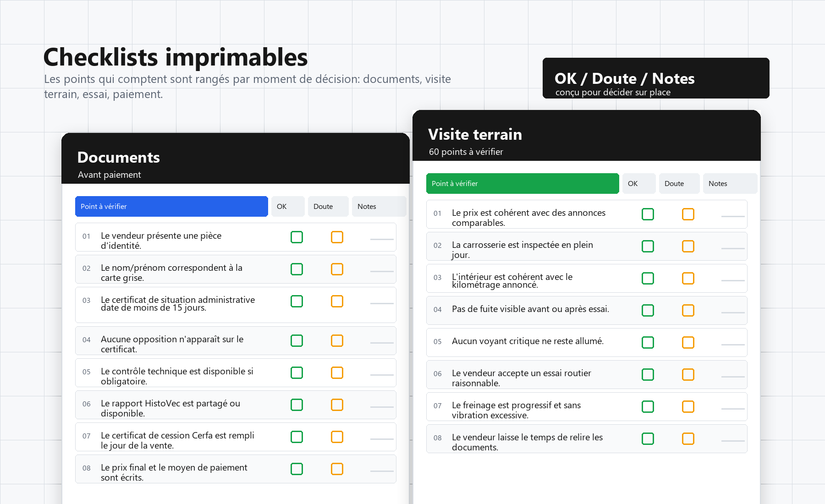Mark Doute on the certificat de cession Cerfa item
Viewport: 825px width, 504px height.
[x=337, y=437]
